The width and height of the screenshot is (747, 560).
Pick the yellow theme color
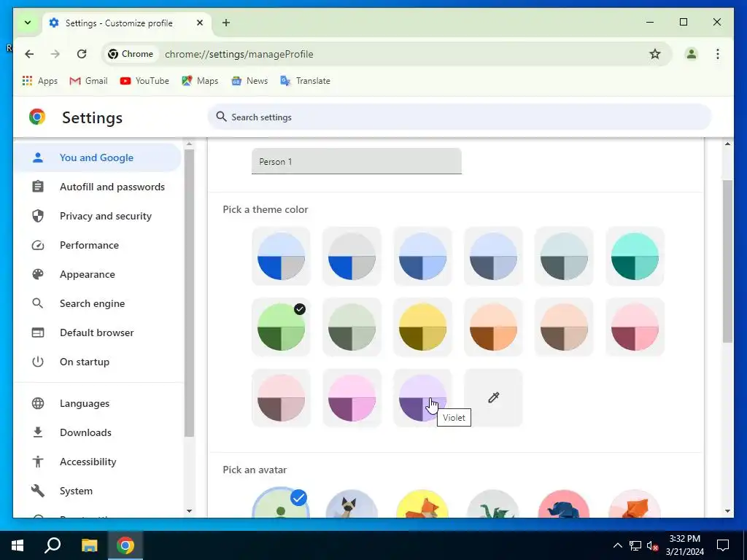(422, 327)
